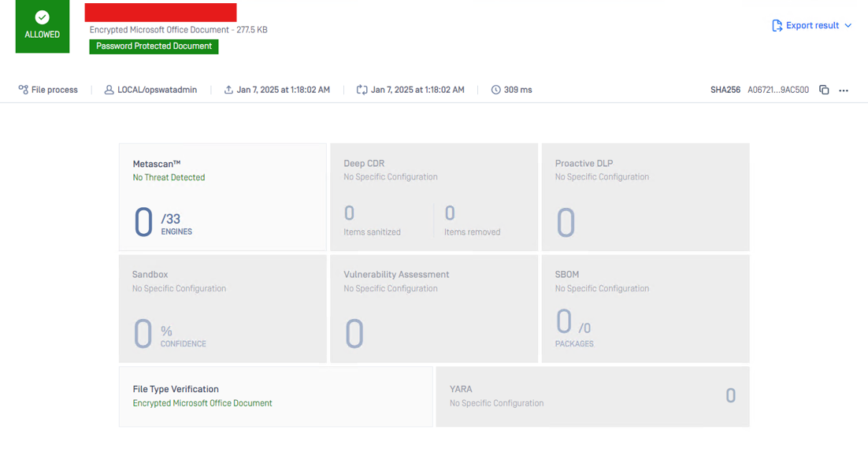This screenshot has height=452, width=868.
Task: Click the copy SHA256 hash icon
Action: 824,90
